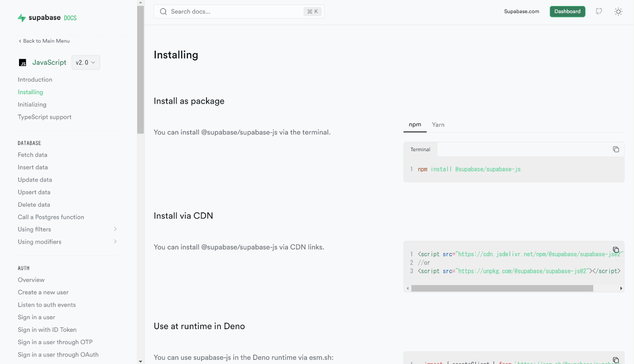This screenshot has width=634, height=364.
Task: Open the Create a new user page
Action: (x=43, y=292)
